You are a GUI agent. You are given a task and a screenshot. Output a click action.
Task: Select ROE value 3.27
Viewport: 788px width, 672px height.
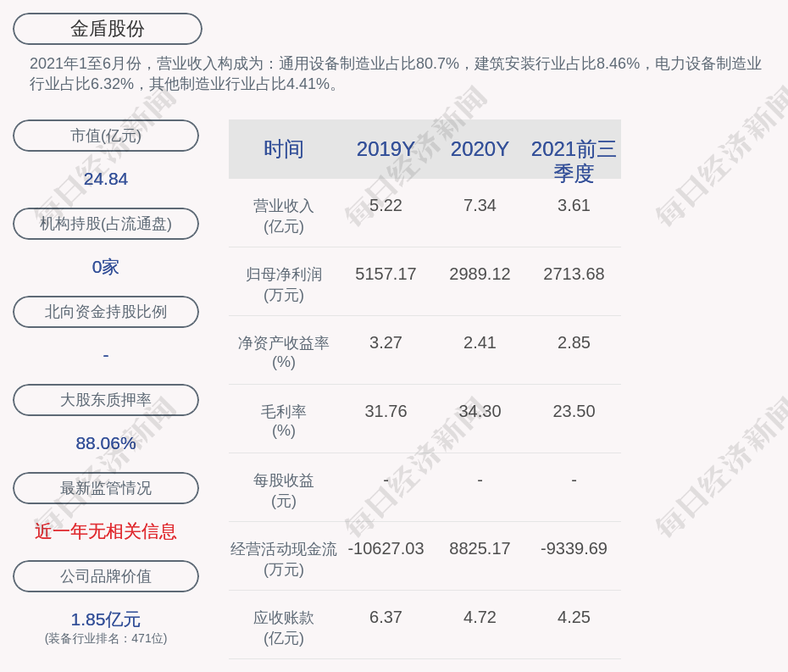coord(386,343)
